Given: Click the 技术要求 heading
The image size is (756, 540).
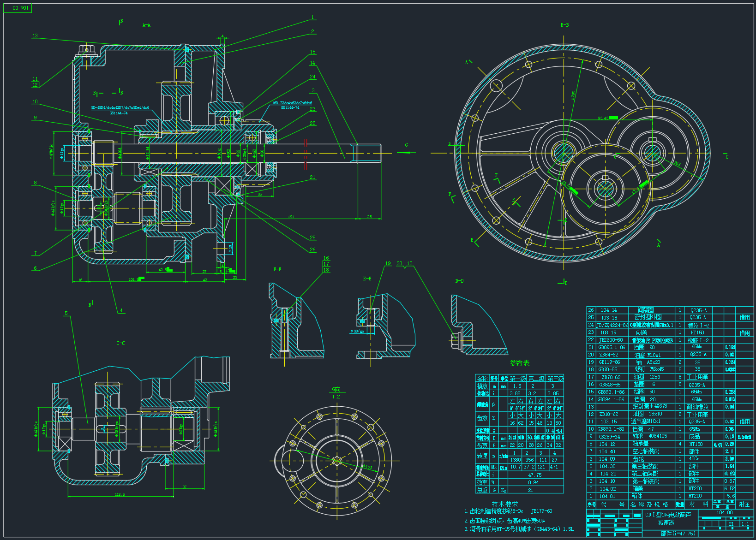Looking at the screenshot, I should [x=505, y=504].
